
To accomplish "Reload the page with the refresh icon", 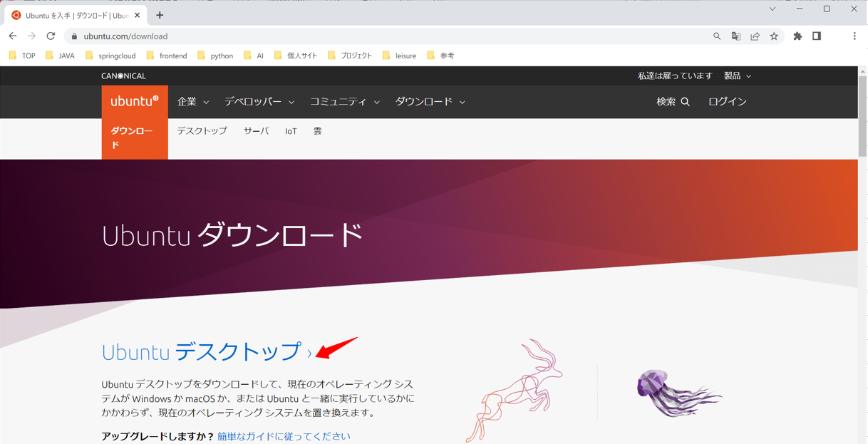I will point(51,36).
